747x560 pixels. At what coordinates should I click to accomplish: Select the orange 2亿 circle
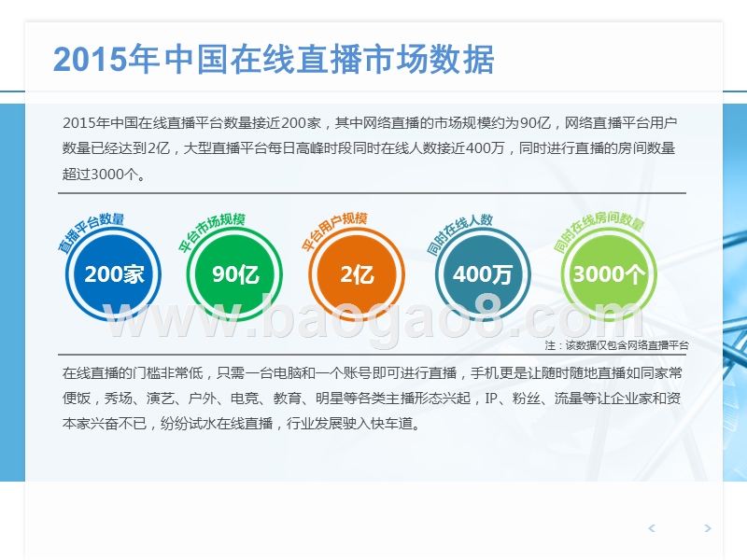tap(357, 274)
